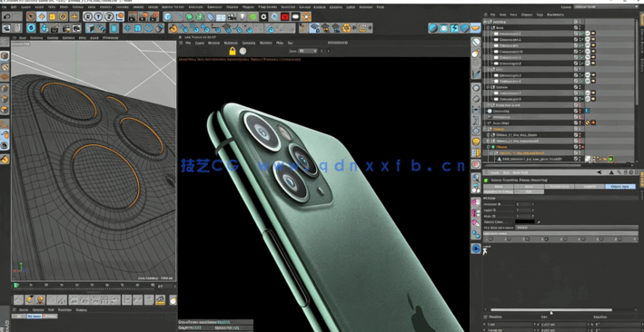This screenshot has width=644, height=332.
Task: Toggle the yellow lock icon in Live Viewer
Action: coord(232,51)
